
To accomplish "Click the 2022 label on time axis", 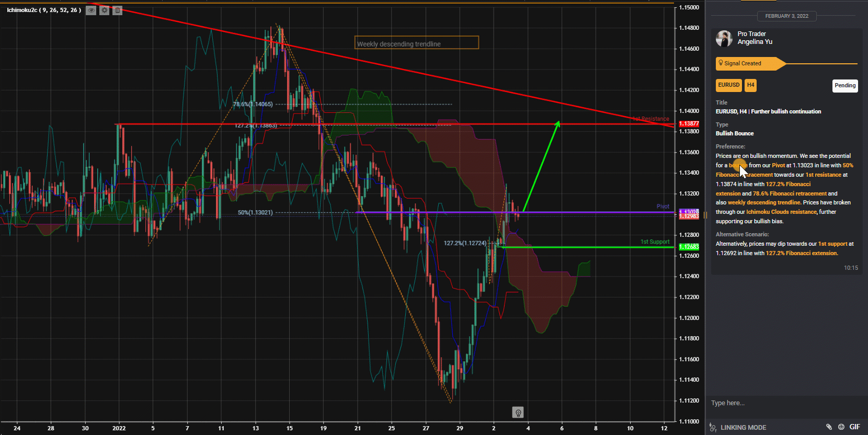I will point(119,428).
